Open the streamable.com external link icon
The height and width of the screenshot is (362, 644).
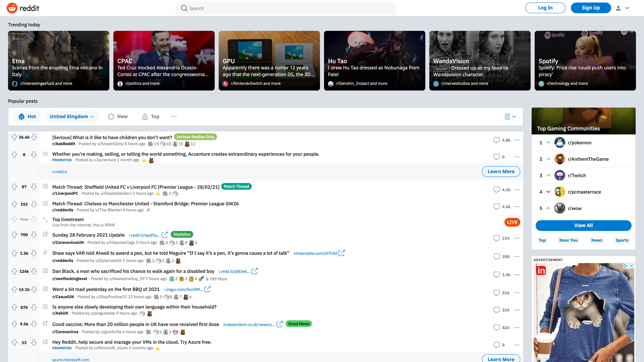(341, 253)
